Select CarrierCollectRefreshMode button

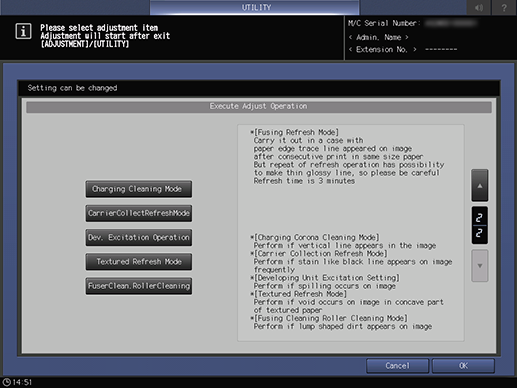pos(139,213)
